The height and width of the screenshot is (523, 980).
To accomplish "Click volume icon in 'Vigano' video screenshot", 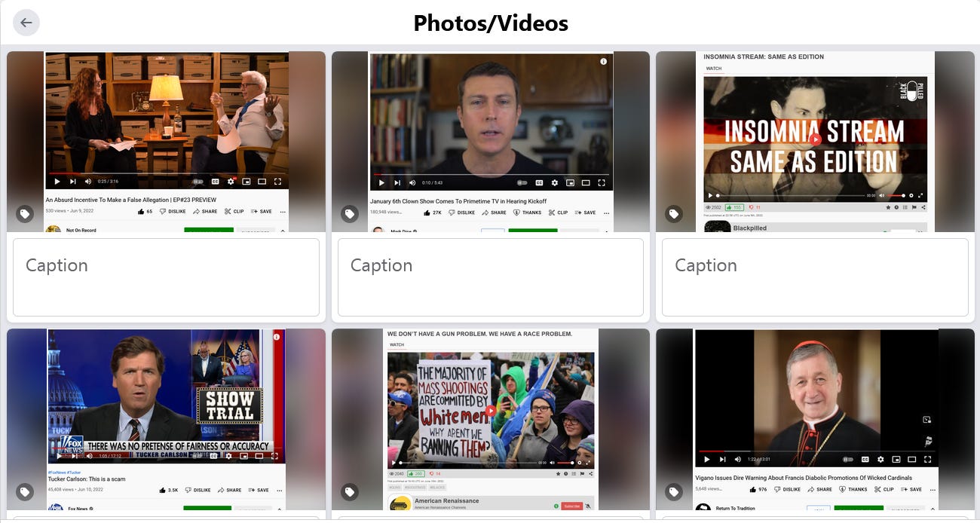I will tap(738, 459).
